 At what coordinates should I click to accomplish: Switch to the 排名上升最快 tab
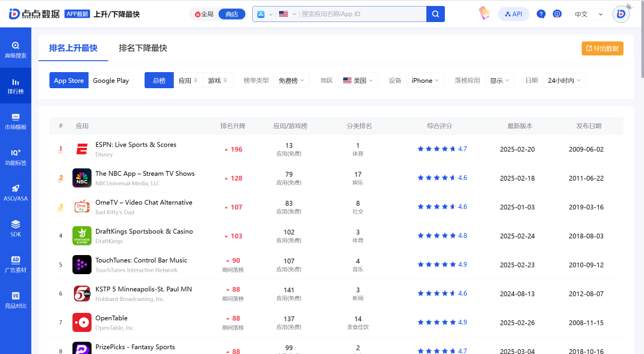pos(73,48)
